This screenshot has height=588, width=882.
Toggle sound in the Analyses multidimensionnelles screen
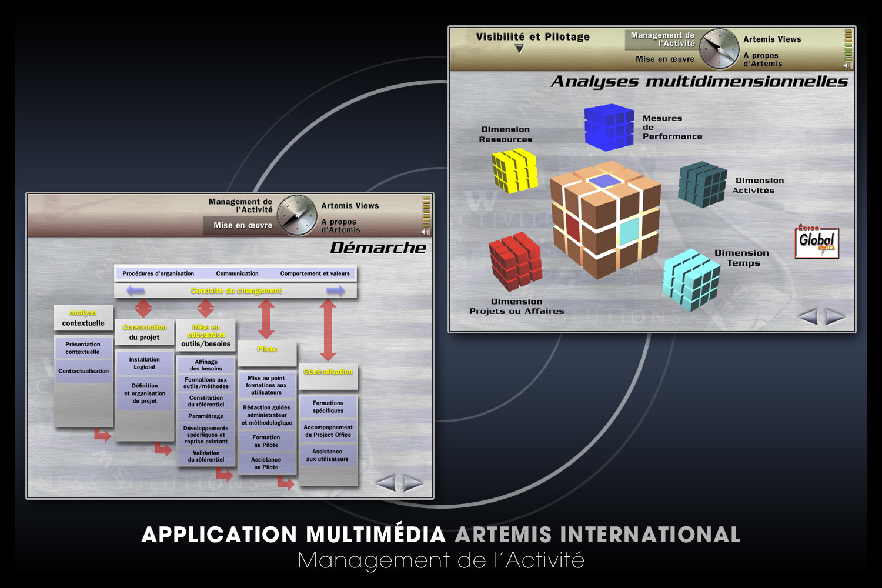pyautogui.click(x=848, y=65)
